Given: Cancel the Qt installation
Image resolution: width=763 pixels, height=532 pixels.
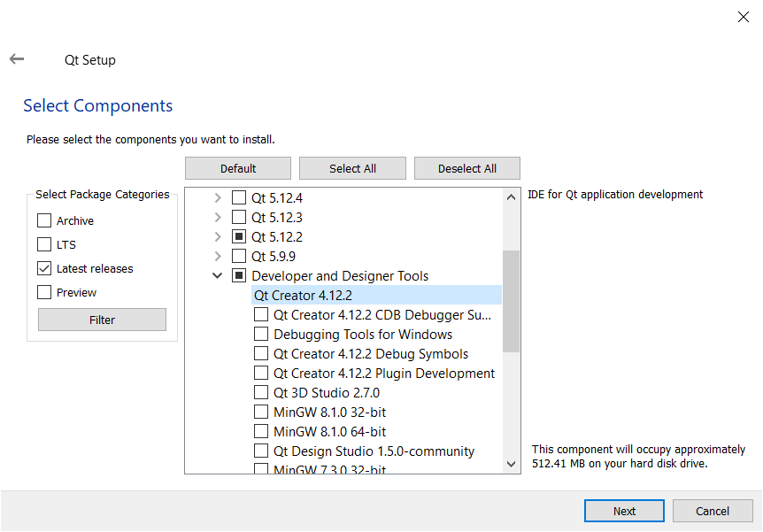Looking at the screenshot, I should pyautogui.click(x=713, y=511).
